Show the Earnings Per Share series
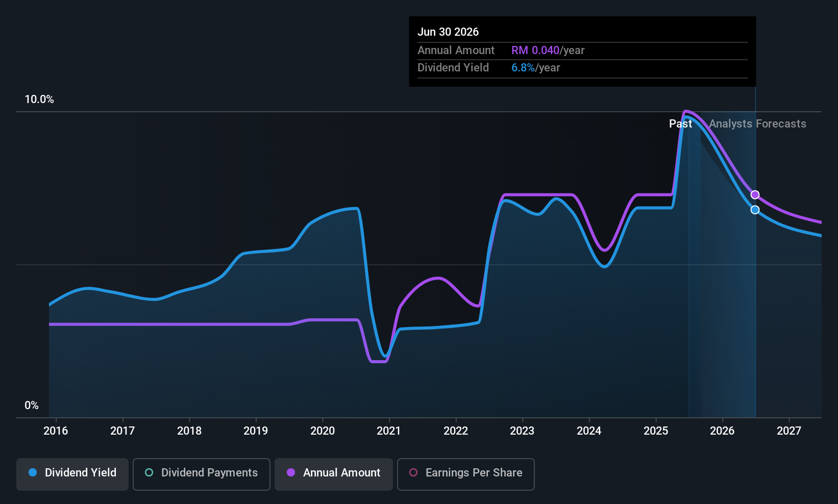838x504 pixels. (466, 474)
